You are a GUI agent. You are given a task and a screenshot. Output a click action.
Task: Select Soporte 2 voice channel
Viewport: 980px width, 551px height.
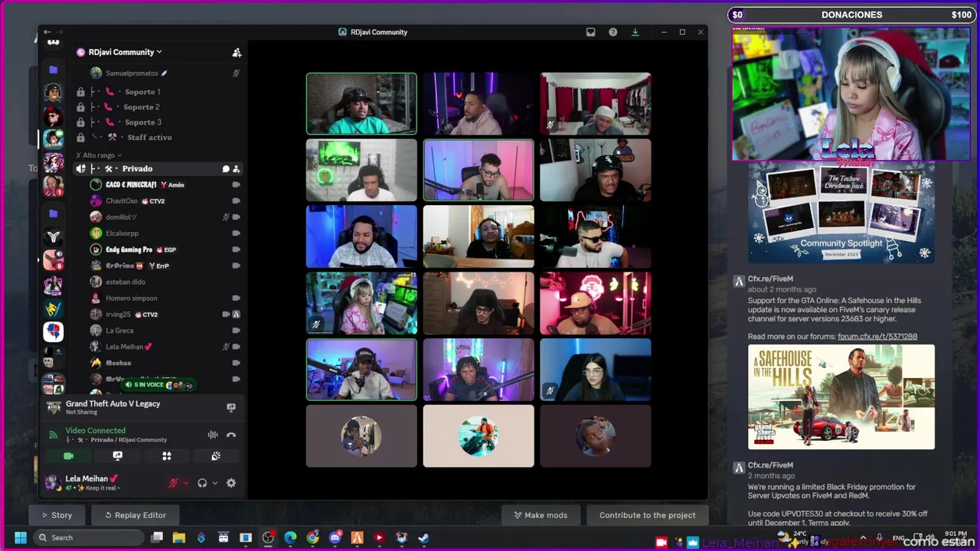142,107
